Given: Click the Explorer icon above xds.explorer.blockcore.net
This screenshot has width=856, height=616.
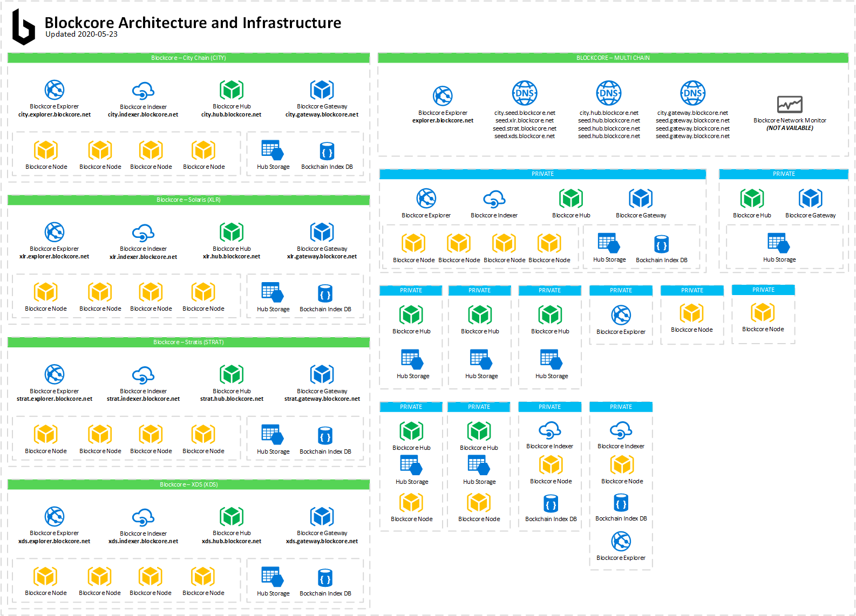Looking at the screenshot, I should tap(55, 517).
